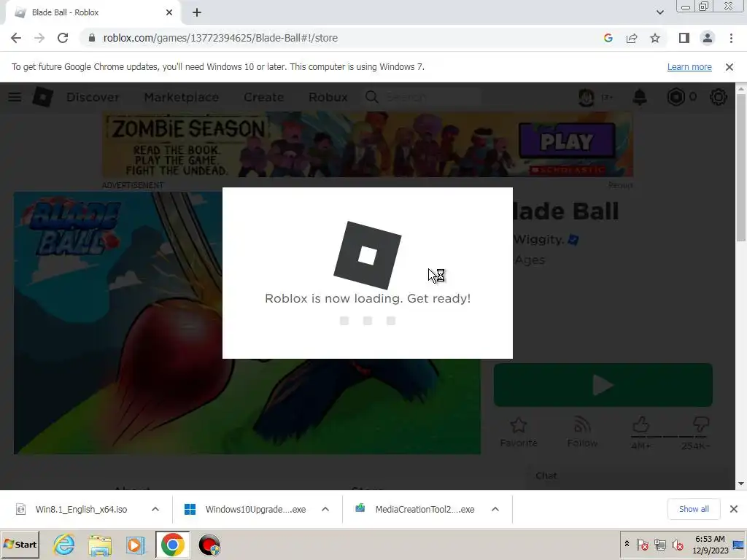Open the Chrome profile avatar
747x560 pixels.
coord(708,38)
